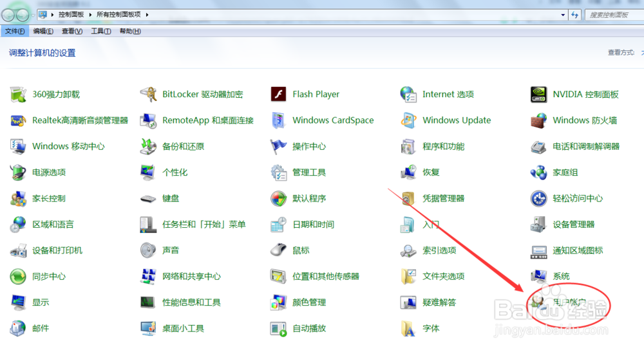Screen dimensions: 644x352
Task: Click the 控制面板 breadcrumb
Action: click(x=71, y=14)
